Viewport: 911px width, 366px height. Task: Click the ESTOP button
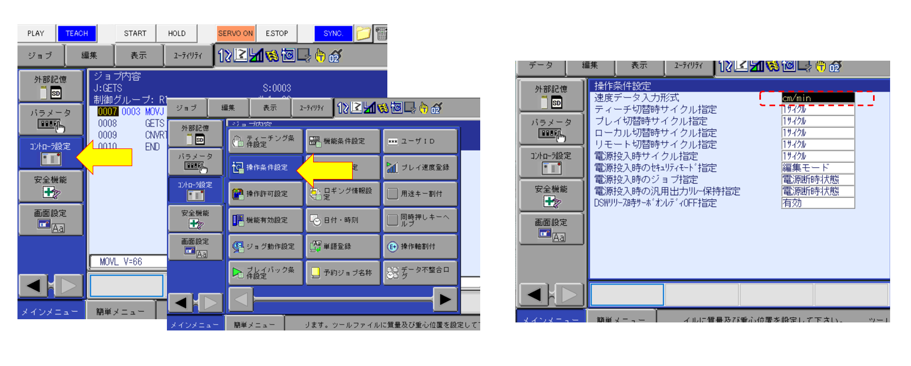277,34
